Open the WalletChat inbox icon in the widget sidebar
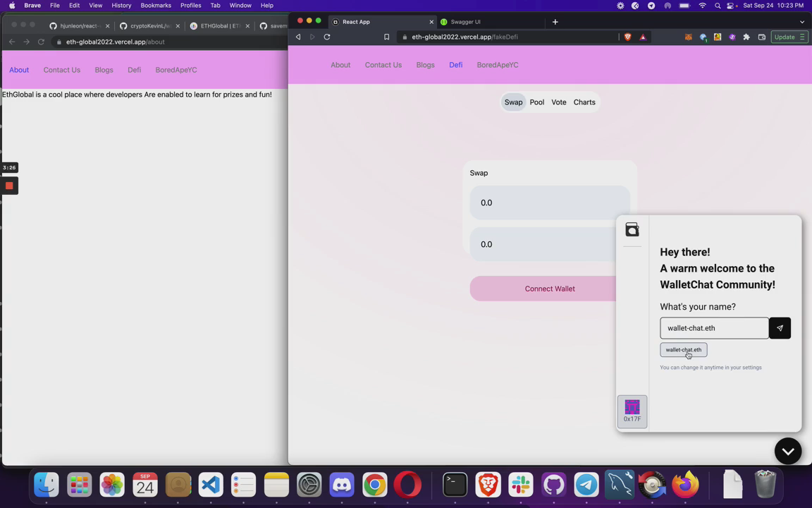This screenshot has width=812, height=508. tap(632, 229)
